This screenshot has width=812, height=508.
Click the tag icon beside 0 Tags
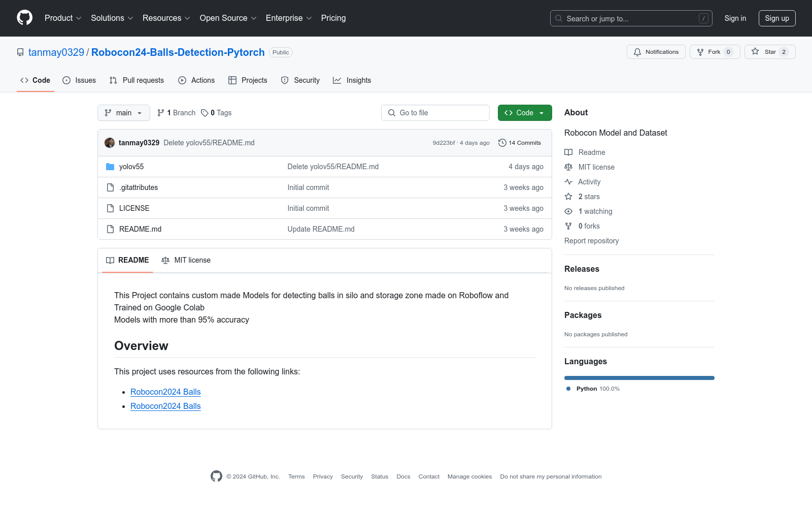click(205, 113)
